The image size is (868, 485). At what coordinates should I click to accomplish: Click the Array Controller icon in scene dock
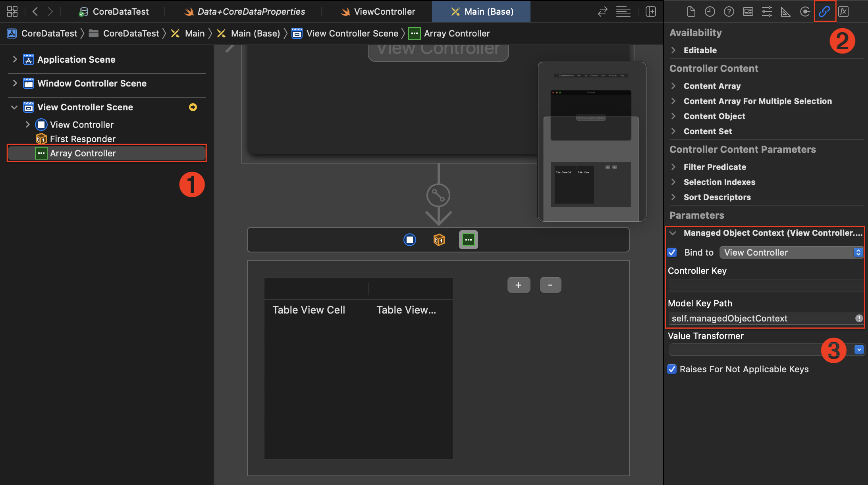click(x=469, y=240)
